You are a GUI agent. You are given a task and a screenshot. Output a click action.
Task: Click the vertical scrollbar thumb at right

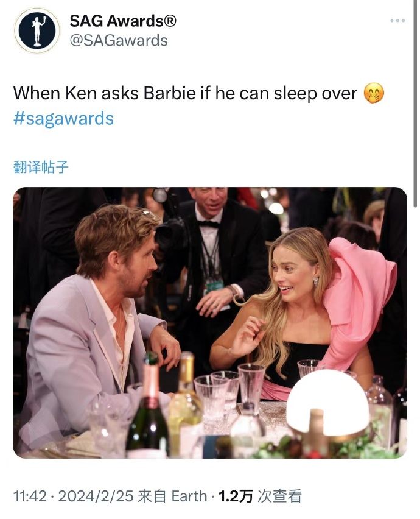click(x=415, y=104)
